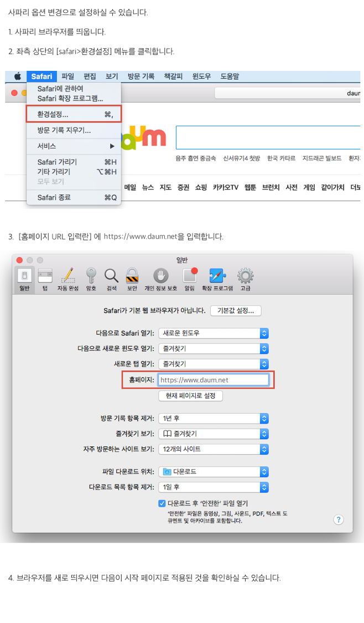364x623 pixels.
Task: Open the 증권 link on Daum
Action: click(x=183, y=188)
